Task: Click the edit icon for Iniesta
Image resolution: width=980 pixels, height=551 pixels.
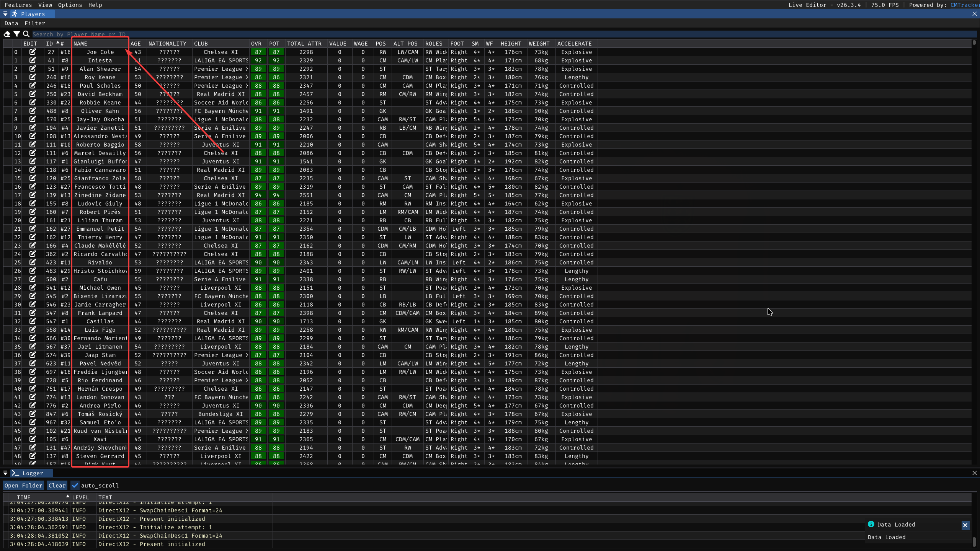Action: [x=33, y=60]
